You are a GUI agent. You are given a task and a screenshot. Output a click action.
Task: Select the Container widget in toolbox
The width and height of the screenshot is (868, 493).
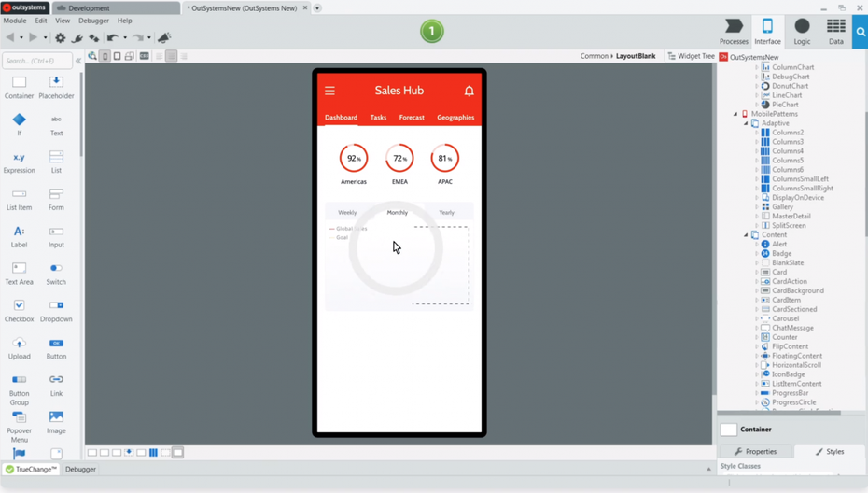point(19,86)
